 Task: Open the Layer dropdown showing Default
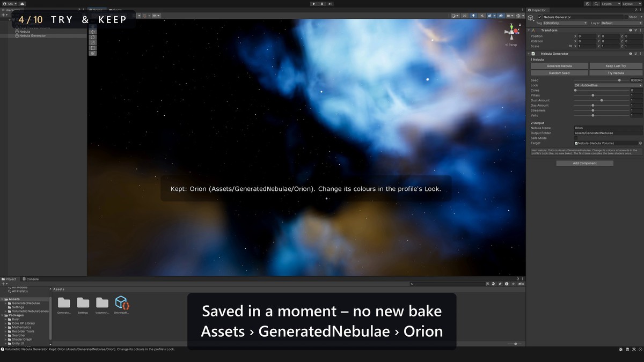coord(621,23)
